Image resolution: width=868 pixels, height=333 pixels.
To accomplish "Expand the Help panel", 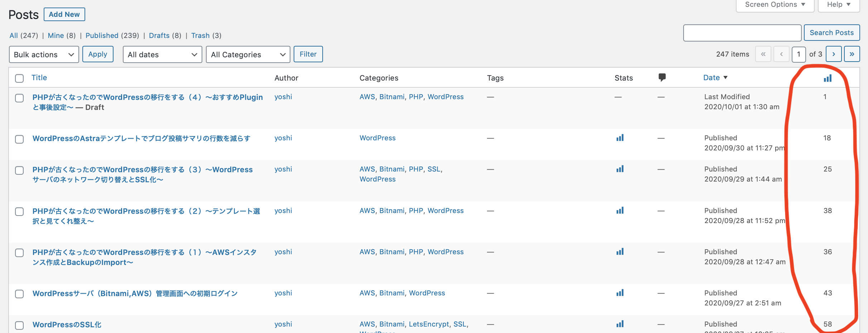I will [x=839, y=5].
